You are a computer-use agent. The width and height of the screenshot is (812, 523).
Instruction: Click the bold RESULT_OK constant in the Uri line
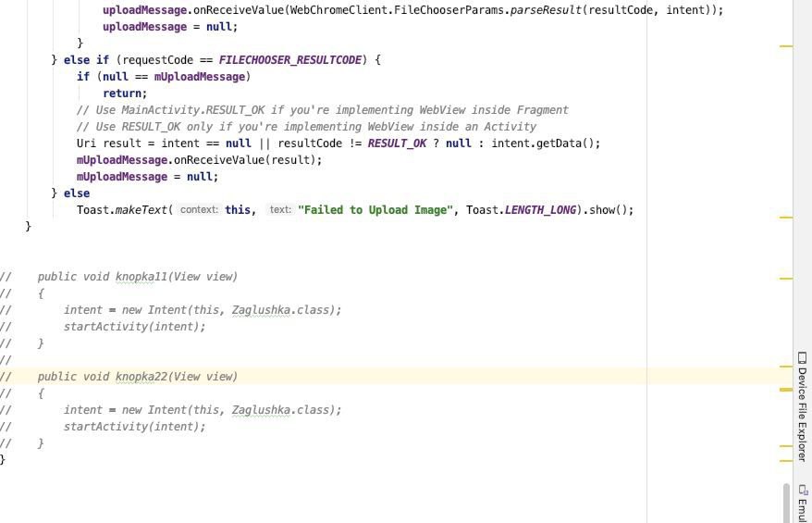point(397,143)
